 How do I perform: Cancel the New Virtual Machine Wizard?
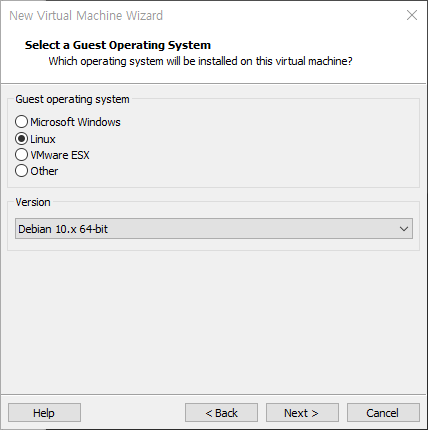point(383,413)
